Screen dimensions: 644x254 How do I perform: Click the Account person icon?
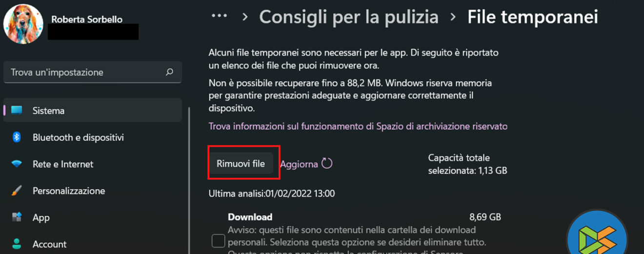click(x=17, y=244)
